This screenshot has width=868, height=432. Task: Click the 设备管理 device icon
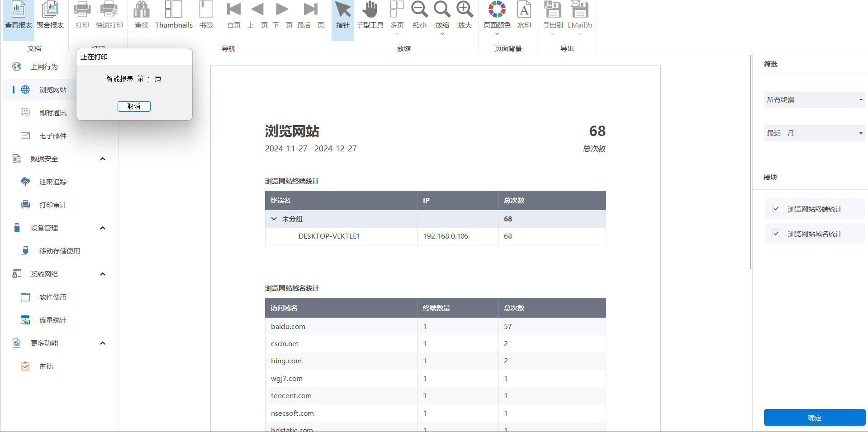coord(17,228)
